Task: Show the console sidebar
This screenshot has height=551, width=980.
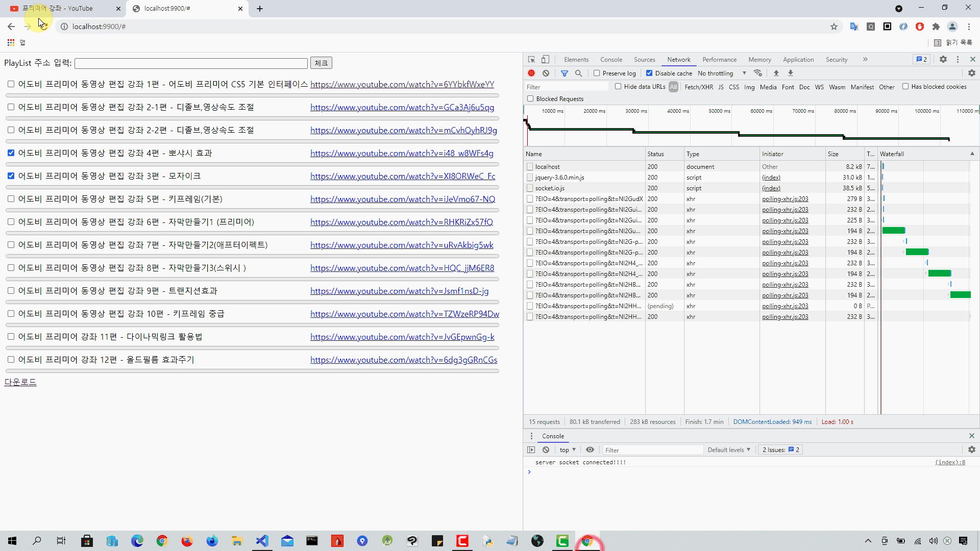Action: tap(531, 450)
